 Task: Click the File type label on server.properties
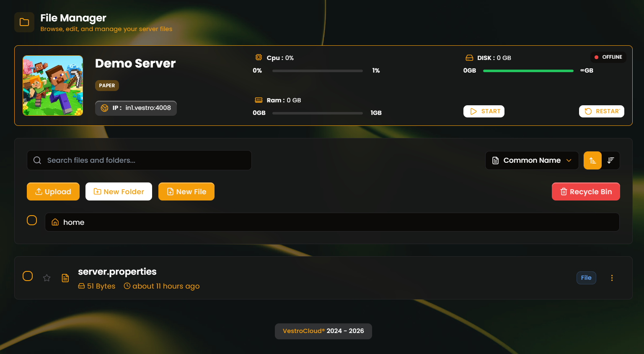[x=586, y=278]
